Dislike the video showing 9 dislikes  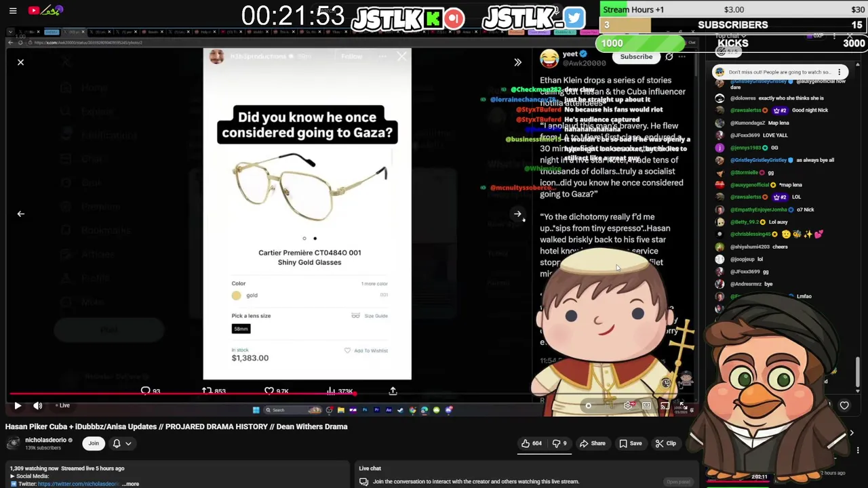[559, 443]
